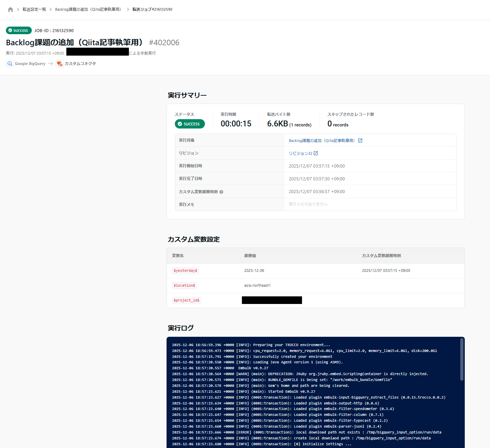Click 展開値 column header
Viewport: 490px width, 448px height.
click(x=250, y=256)
